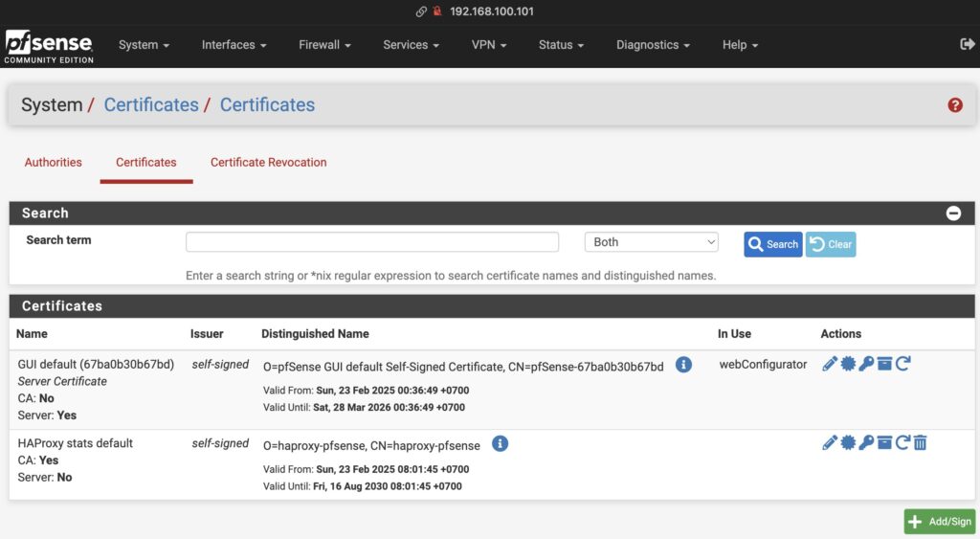Open the Firewall menu
The width and height of the screenshot is (980, 539).
(324, 45)
